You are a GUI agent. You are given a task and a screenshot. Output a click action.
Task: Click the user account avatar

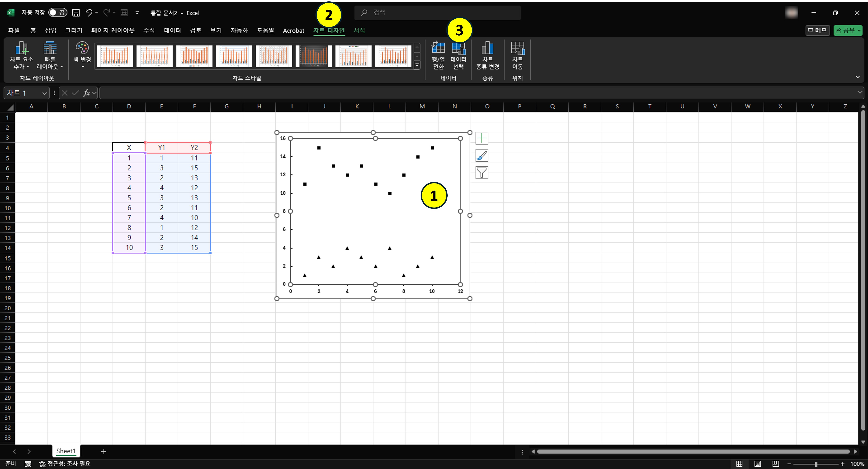coord(791,13)
